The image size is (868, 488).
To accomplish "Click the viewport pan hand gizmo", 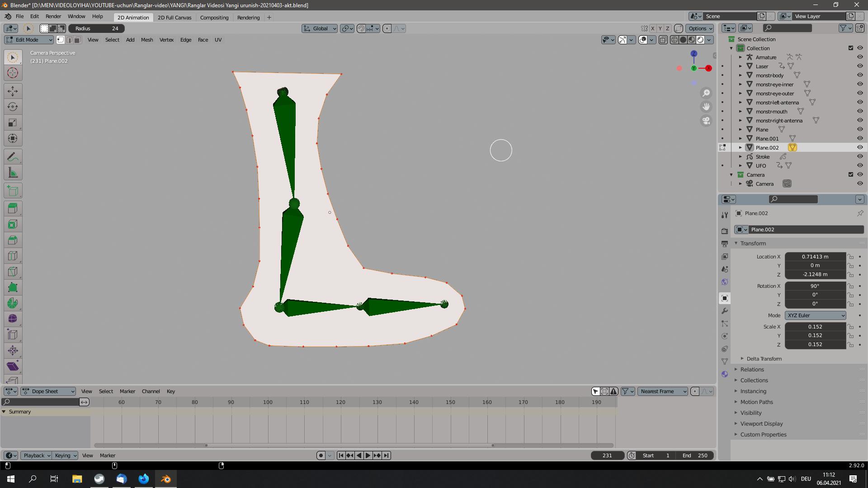I will click(706, 107).
